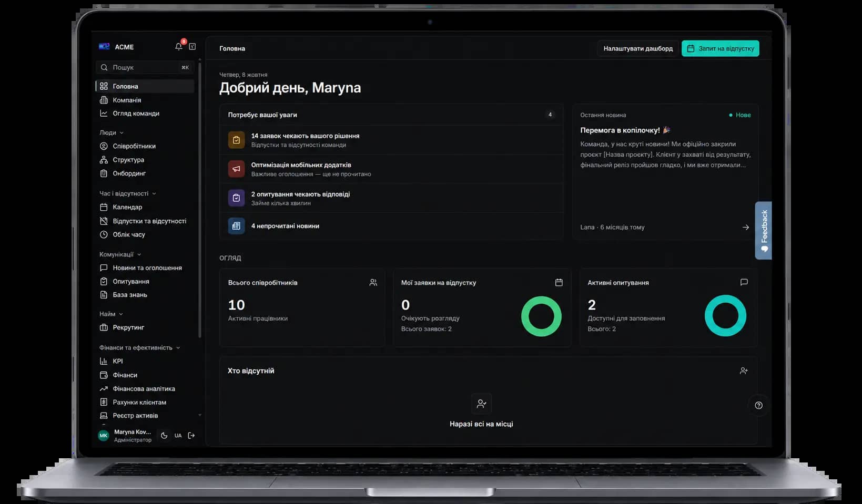
Task: Open 2 опитування survey icon
Action: [236, 198]
